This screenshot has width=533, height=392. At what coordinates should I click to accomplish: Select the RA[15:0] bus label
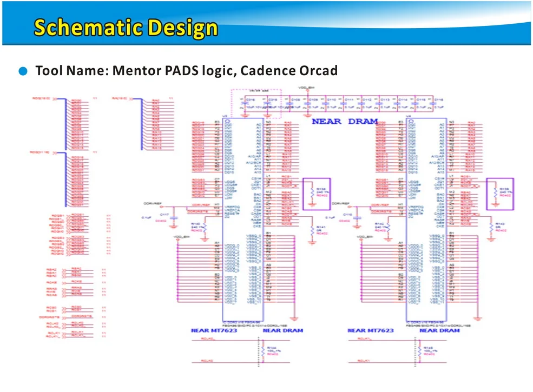point(119,98)
